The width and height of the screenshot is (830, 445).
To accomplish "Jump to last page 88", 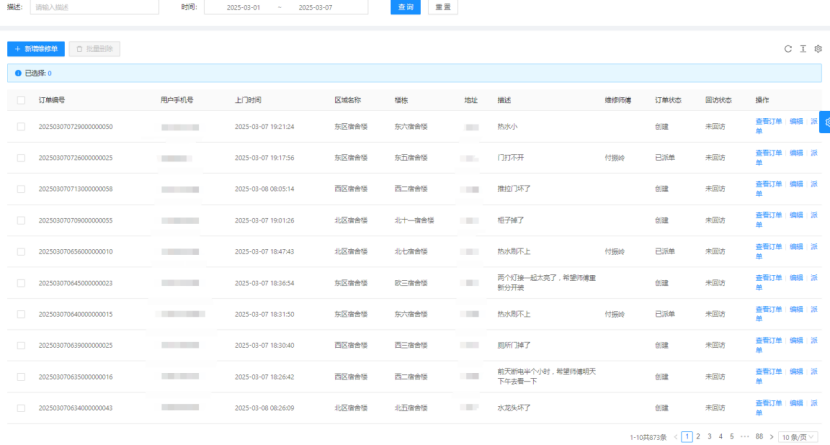I will 760,437.
